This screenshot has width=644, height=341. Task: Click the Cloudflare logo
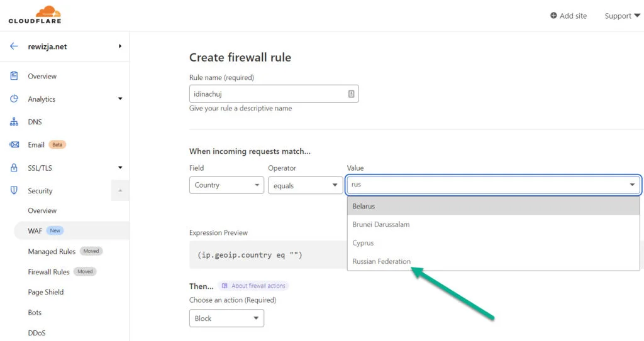pyautogui.click(x=35, y=15)
